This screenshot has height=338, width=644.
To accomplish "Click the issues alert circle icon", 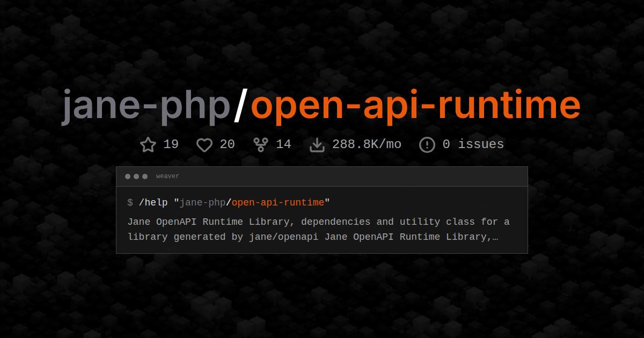I will 427,145.
